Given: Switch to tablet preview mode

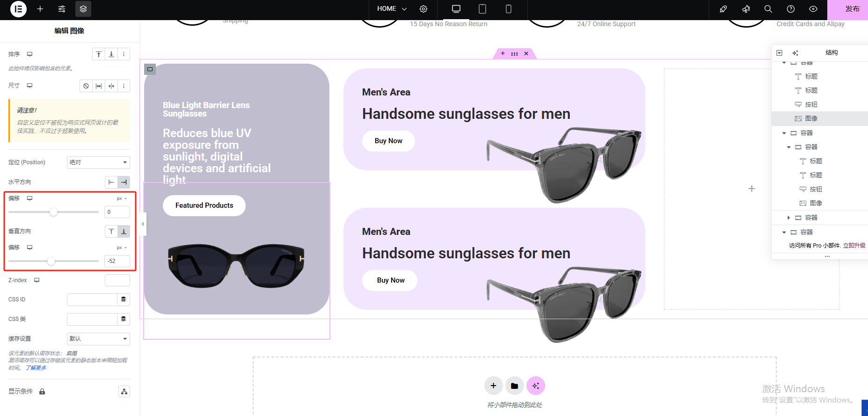Looking at the screenshot, I should point(482,9).
